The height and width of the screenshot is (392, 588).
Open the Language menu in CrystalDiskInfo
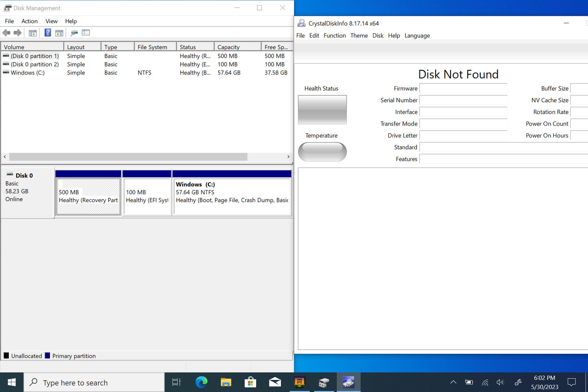(417, 36)
